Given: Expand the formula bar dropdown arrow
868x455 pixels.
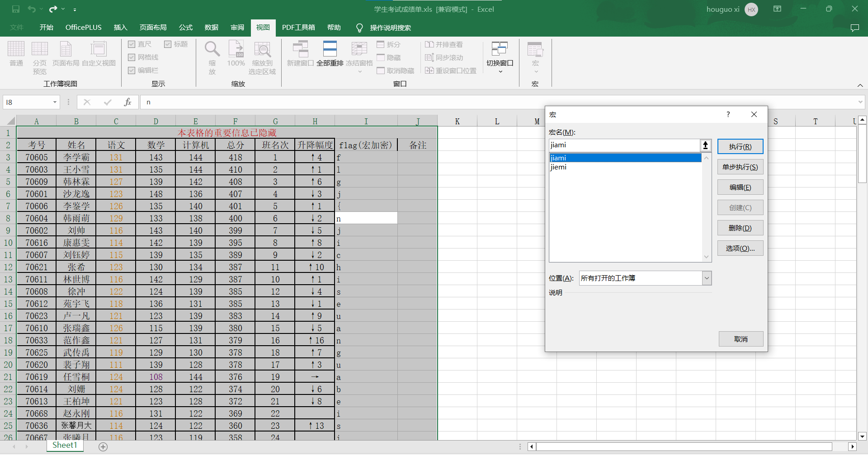Looking at the screenshot, I should pos(860,102).
